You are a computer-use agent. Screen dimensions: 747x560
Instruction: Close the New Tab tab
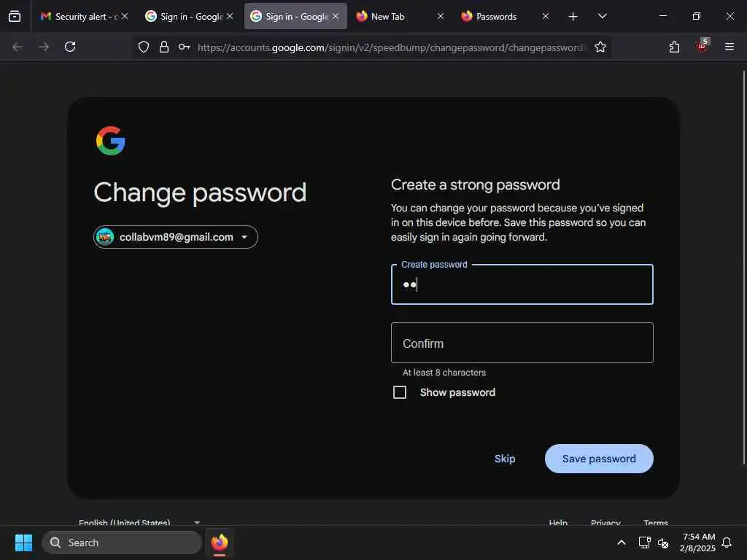[x=441, y=16]
